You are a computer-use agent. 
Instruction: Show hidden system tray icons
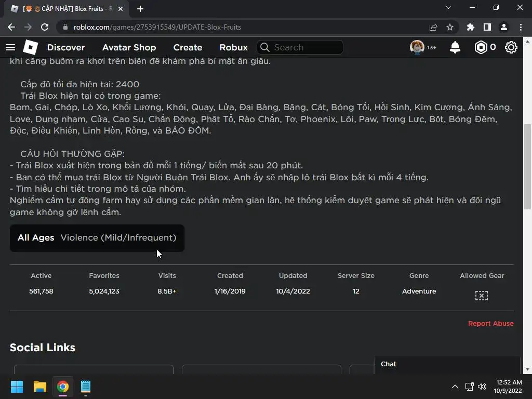click(x=455, y=387)
